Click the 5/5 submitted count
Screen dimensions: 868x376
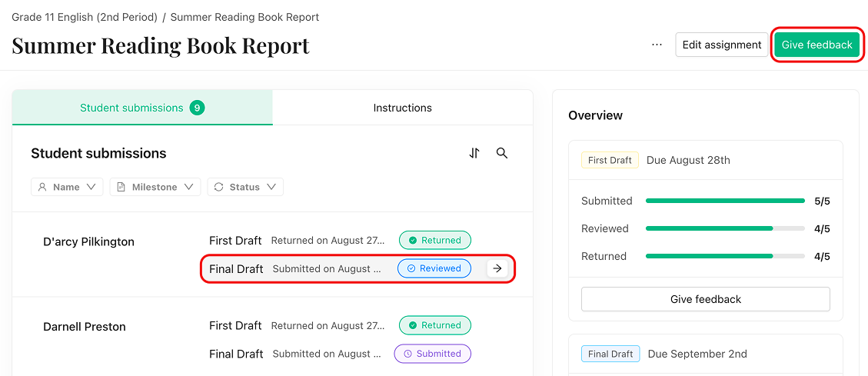(822, 201)
